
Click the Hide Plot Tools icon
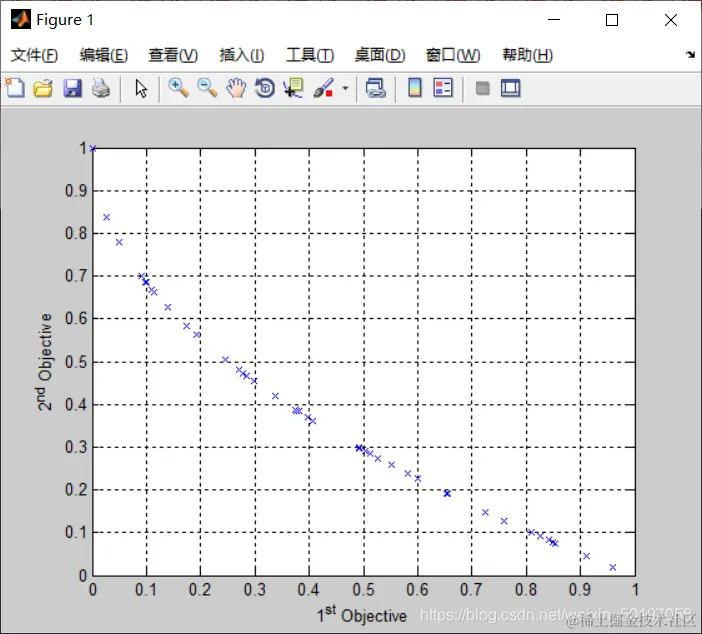[482, 88]
